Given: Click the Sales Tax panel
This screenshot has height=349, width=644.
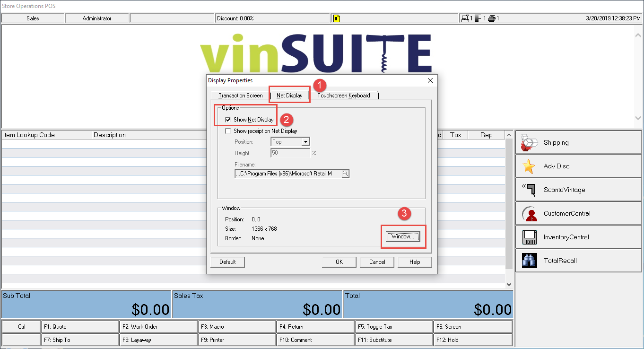Looking at the screenshot, I should pos(257,305).
